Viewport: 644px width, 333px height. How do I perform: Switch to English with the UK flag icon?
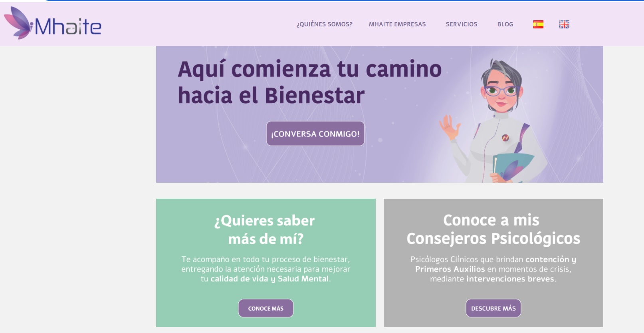[x=564, y=24]
